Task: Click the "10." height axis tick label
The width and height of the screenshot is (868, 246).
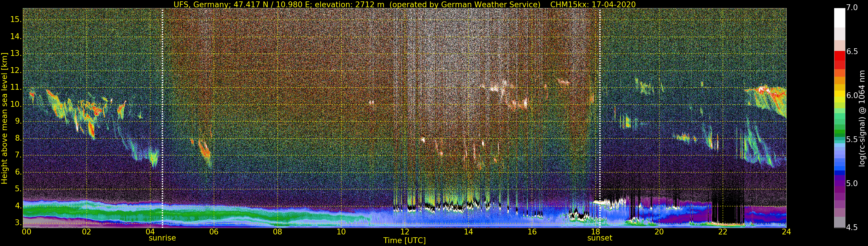Action: point(16,104)
